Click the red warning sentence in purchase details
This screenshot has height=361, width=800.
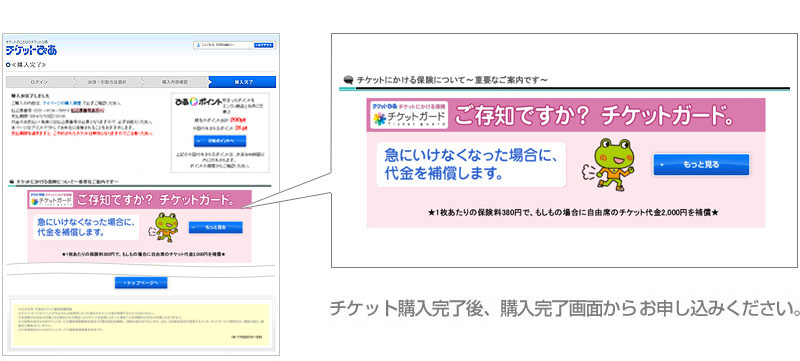82,133
